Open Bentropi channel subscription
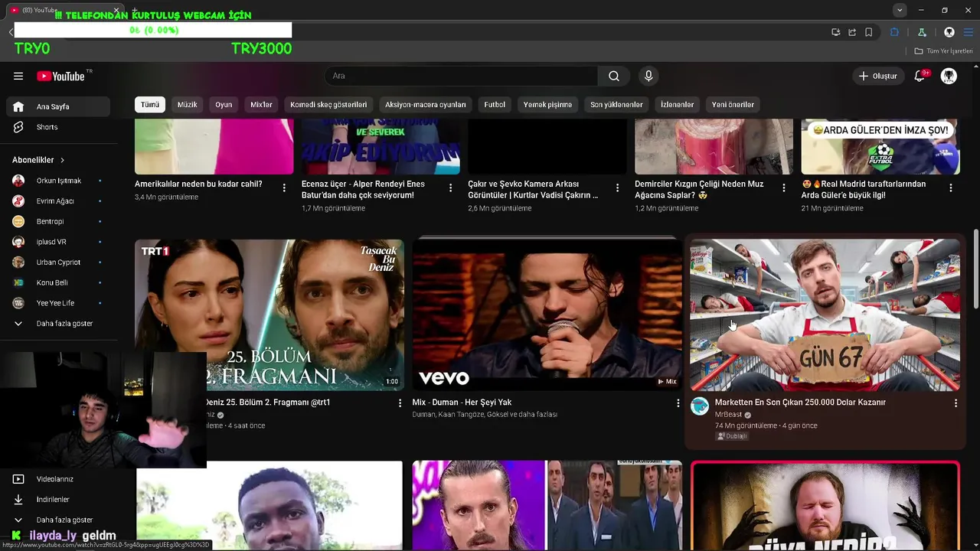Image resolution: width=980 pixels, height=551 pixels. tap(58, 221)
